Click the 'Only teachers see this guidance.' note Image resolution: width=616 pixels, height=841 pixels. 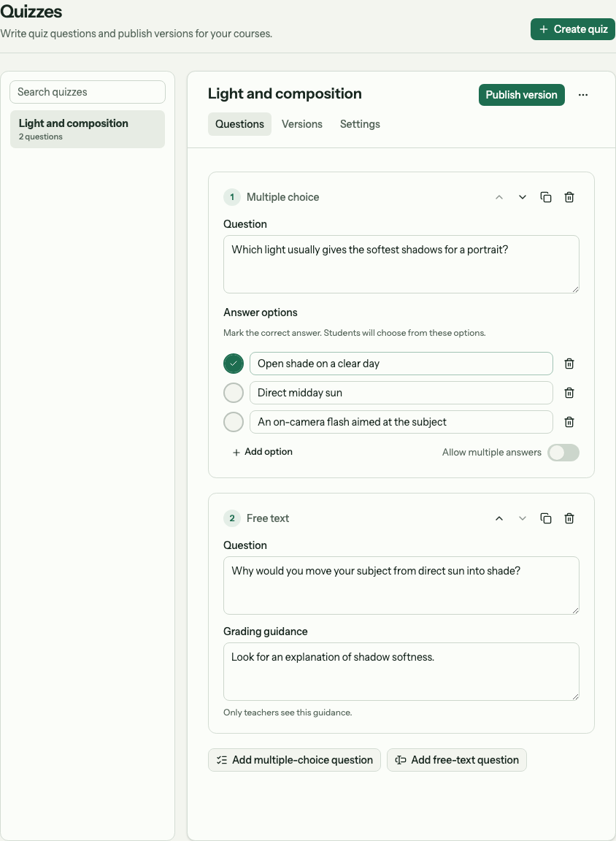pos(288,713)
